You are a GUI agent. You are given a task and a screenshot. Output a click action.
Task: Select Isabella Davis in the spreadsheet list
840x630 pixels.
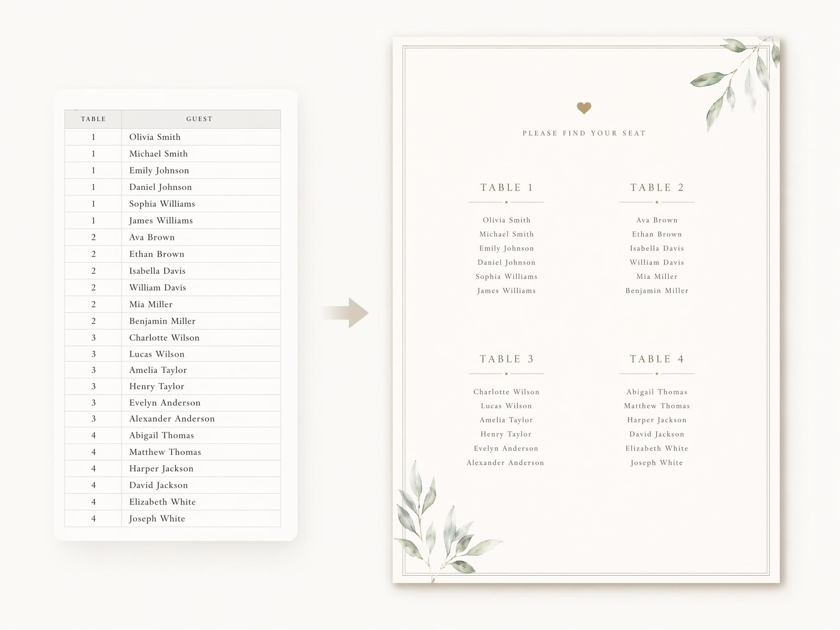157,270
